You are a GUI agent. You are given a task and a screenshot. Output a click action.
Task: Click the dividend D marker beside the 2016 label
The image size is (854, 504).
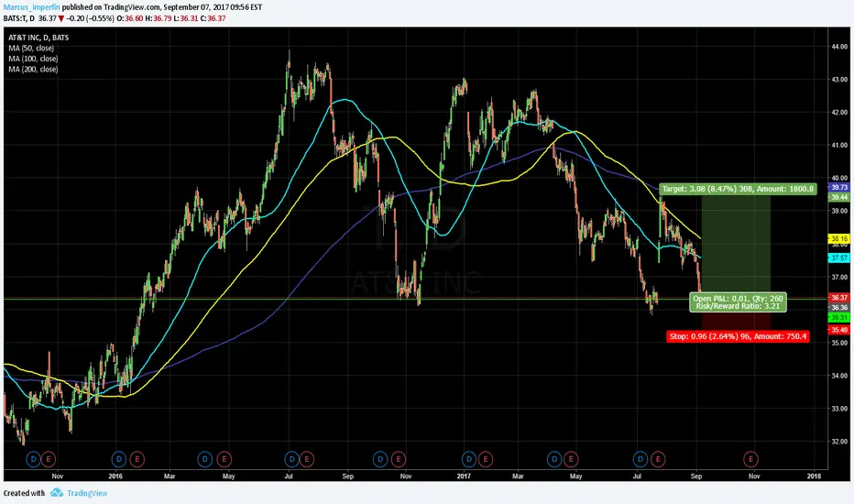(x=119, y=459)
